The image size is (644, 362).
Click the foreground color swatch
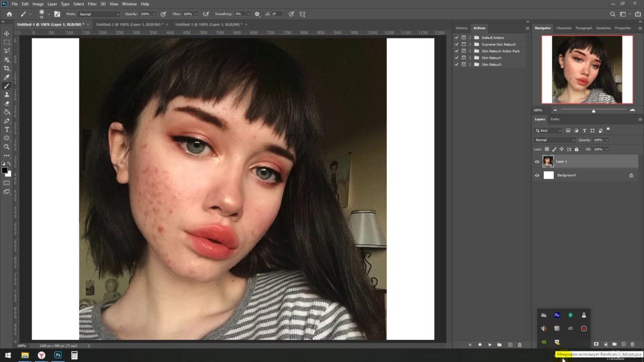[5, 170]
